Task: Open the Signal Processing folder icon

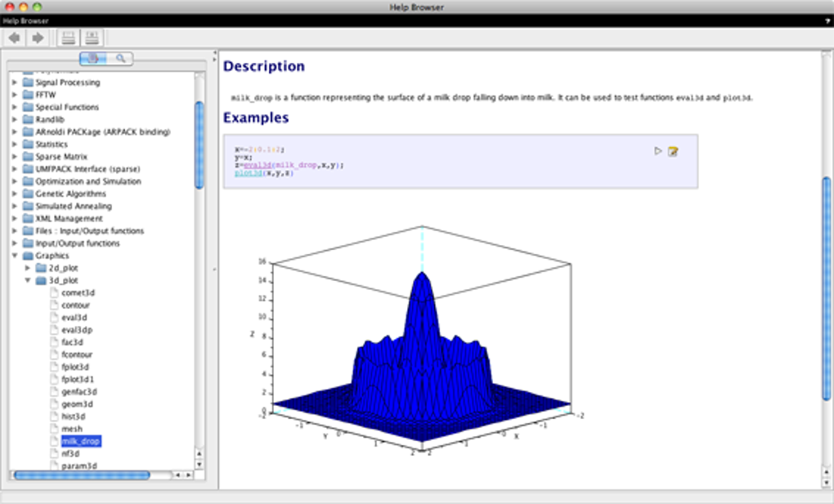Action: click(x=28, y=83)
